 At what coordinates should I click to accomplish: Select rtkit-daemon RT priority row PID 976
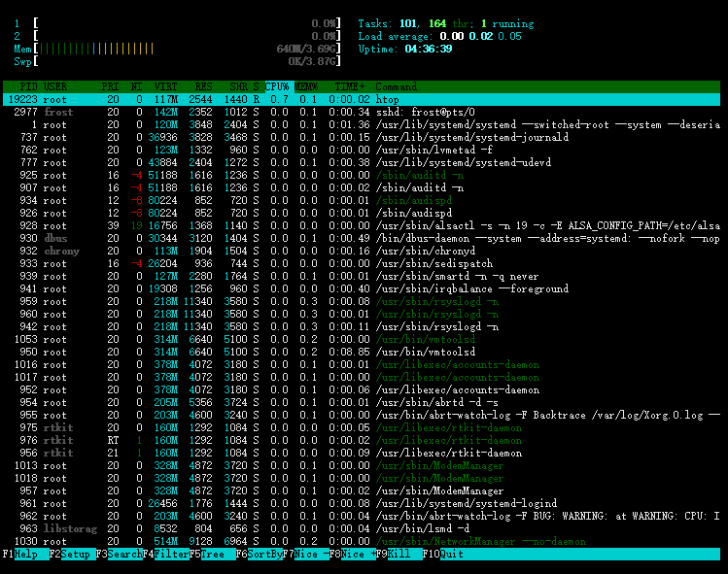tap(362, 440)
